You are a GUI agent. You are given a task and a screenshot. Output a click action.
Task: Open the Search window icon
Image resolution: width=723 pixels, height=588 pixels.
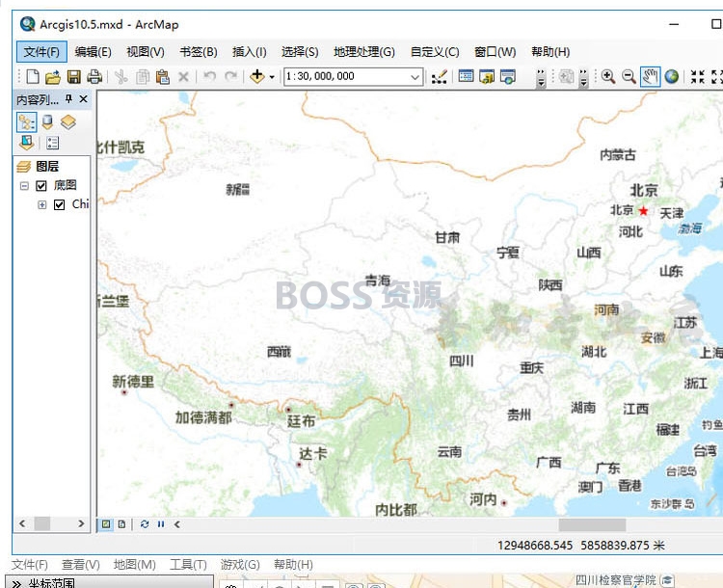[x=508, y=76]
